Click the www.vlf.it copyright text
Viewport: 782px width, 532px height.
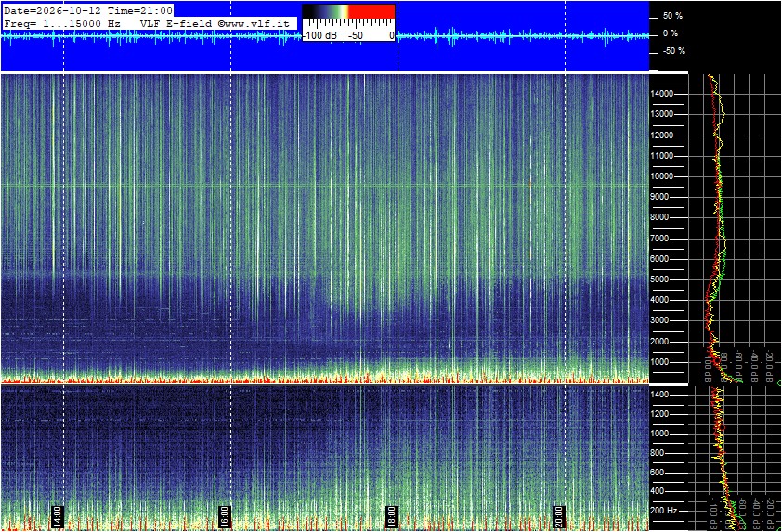(253, 23)
